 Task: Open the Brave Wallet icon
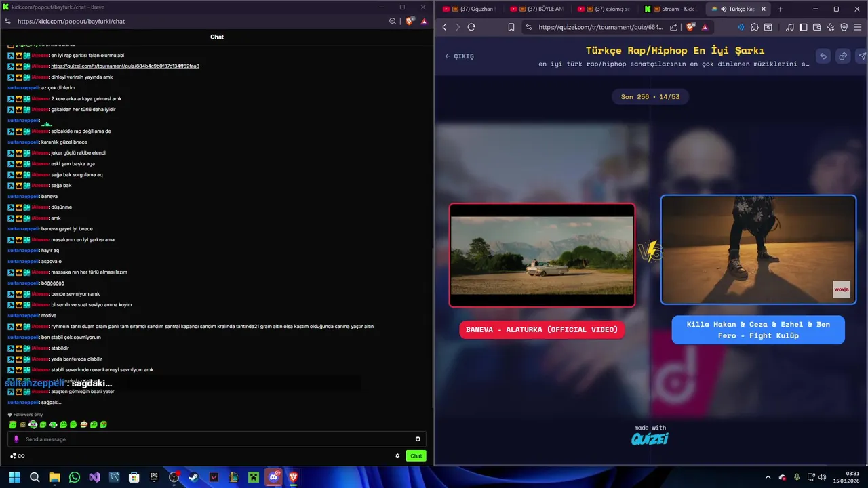point(817,27)
